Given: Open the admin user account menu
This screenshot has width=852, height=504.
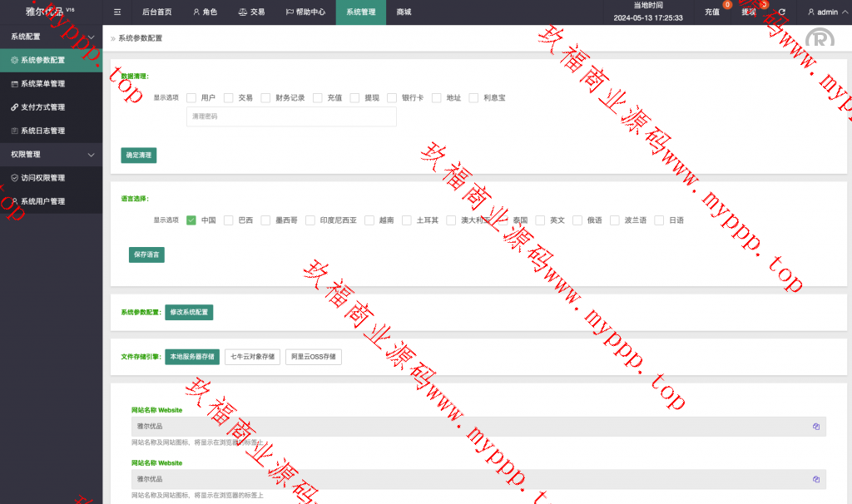Looking at the screenshot, I should [822, 12].
